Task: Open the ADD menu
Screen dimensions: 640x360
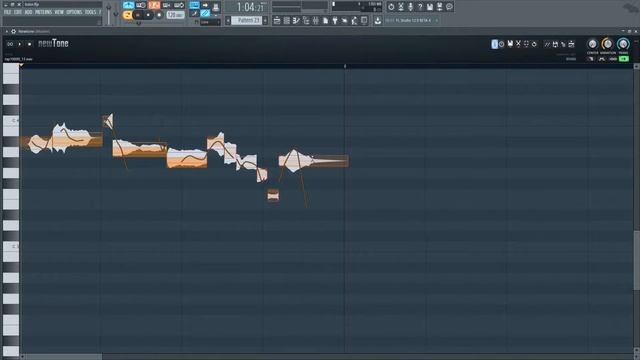Action: click(28, 12)
